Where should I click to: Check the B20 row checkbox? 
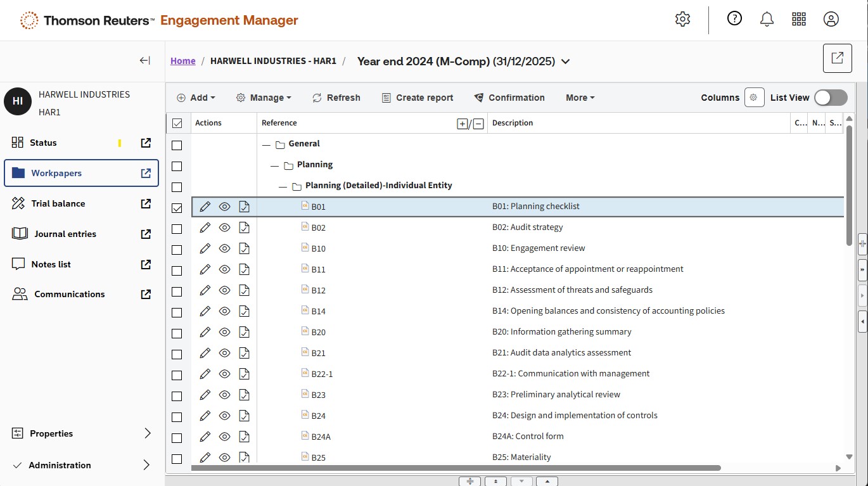177,333
